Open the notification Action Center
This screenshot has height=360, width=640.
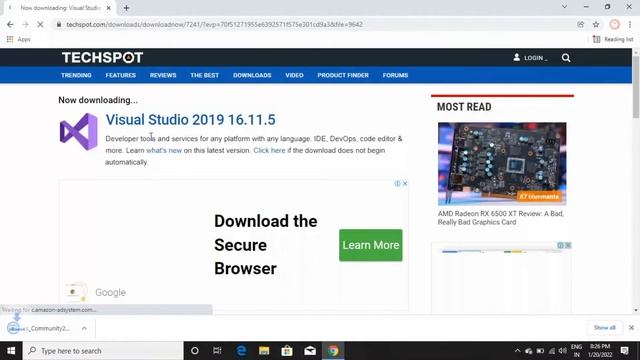[624, 351]
